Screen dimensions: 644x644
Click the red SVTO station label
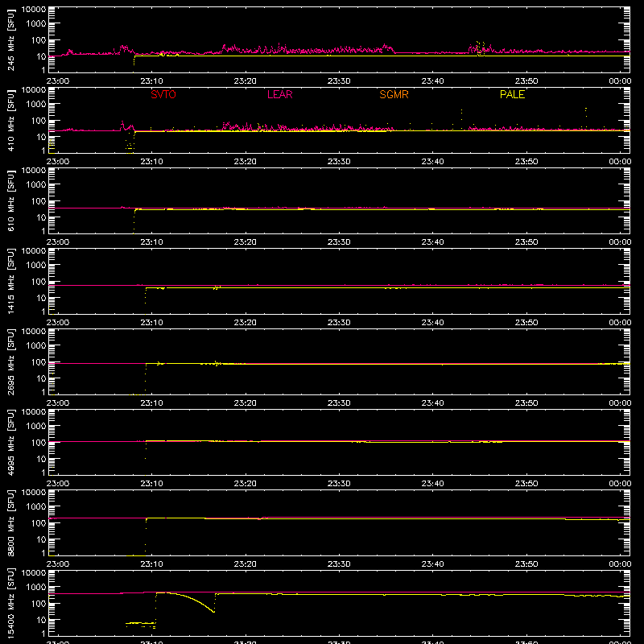tap(163, 94)
